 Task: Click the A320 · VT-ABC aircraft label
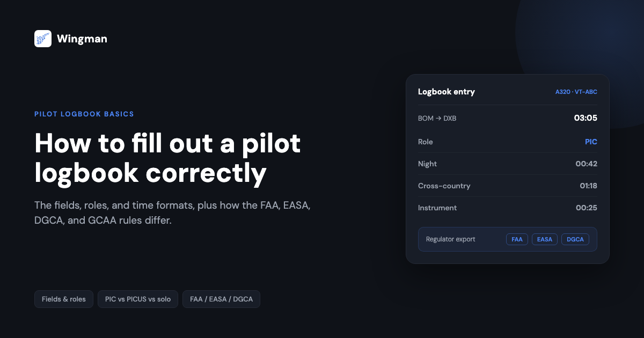[x=576, y=92]
